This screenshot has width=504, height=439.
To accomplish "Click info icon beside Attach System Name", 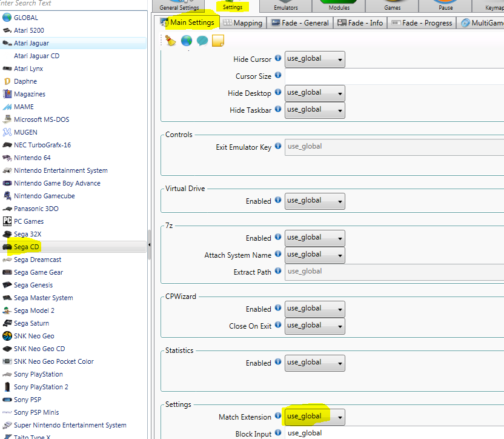I will point(278,254).
